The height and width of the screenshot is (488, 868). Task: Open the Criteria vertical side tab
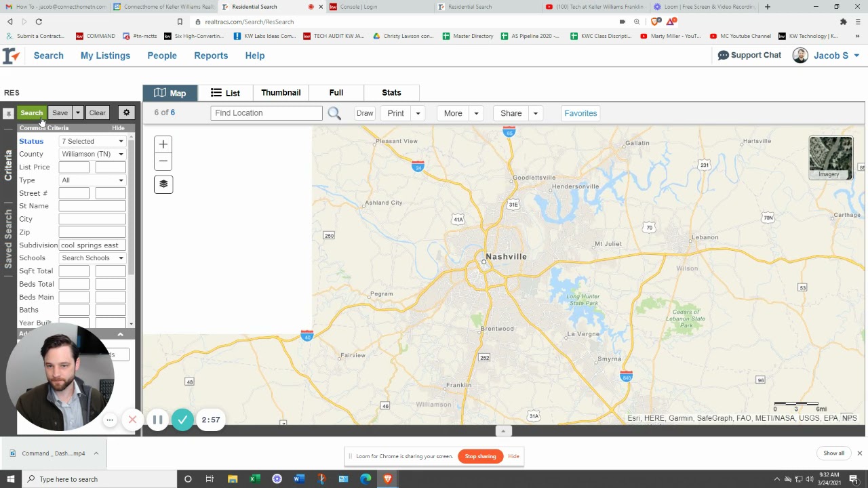pyautogui.click(x=8, y=165)
